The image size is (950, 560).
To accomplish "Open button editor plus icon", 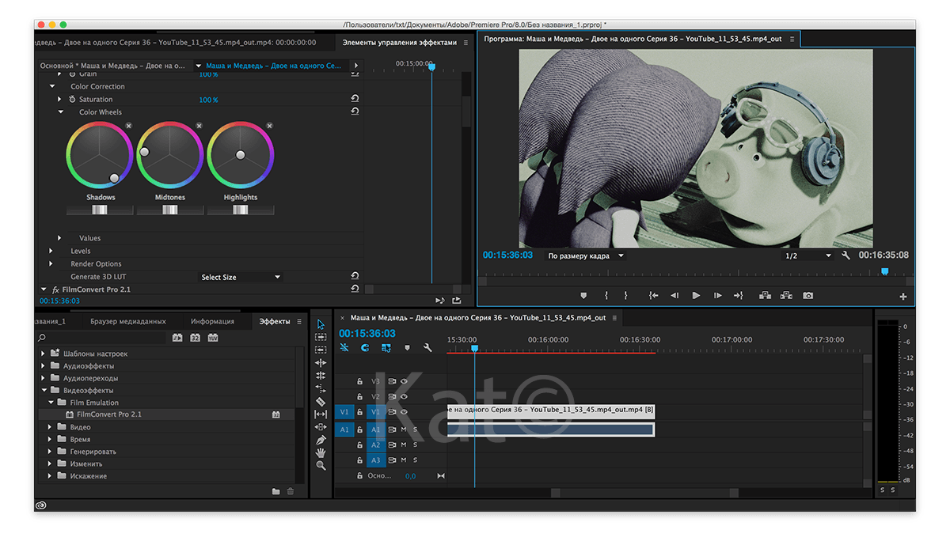I will tap(903, 297).
